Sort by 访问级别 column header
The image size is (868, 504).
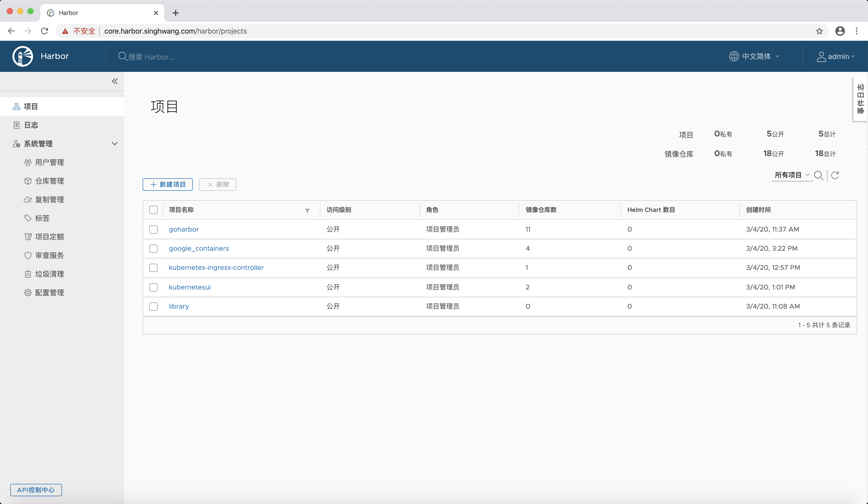point(339,210)
